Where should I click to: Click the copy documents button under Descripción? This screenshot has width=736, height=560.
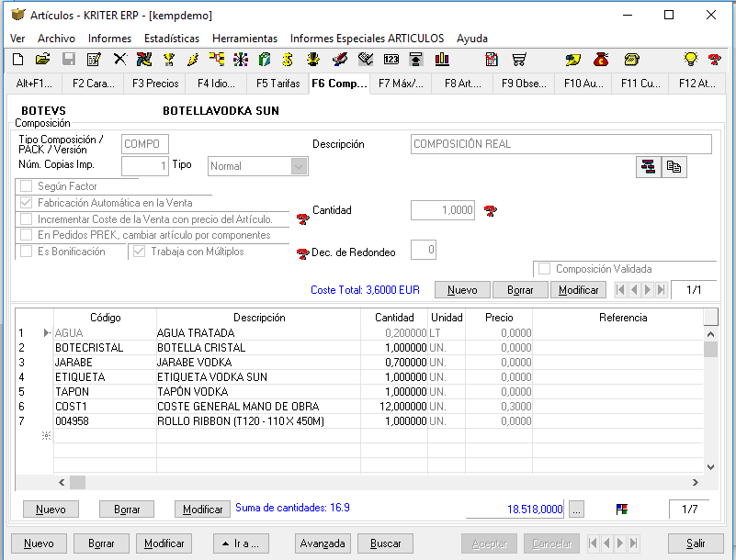(x=674, y=167)
